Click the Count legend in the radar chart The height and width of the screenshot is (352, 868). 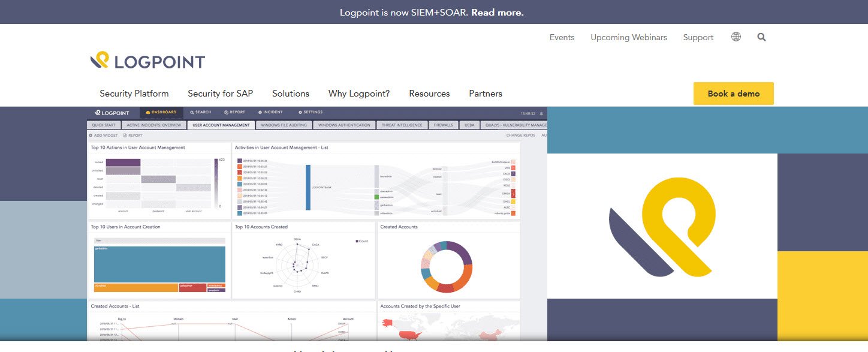coord(362,241)
